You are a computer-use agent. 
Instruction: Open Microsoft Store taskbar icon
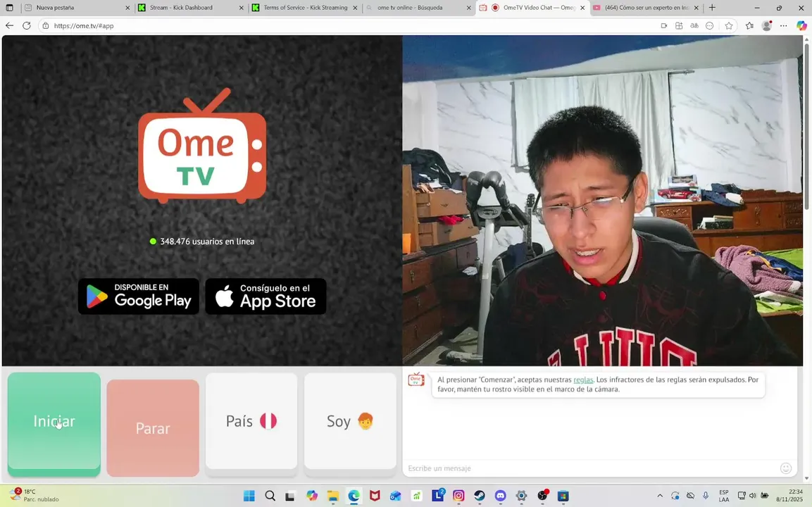563,496
